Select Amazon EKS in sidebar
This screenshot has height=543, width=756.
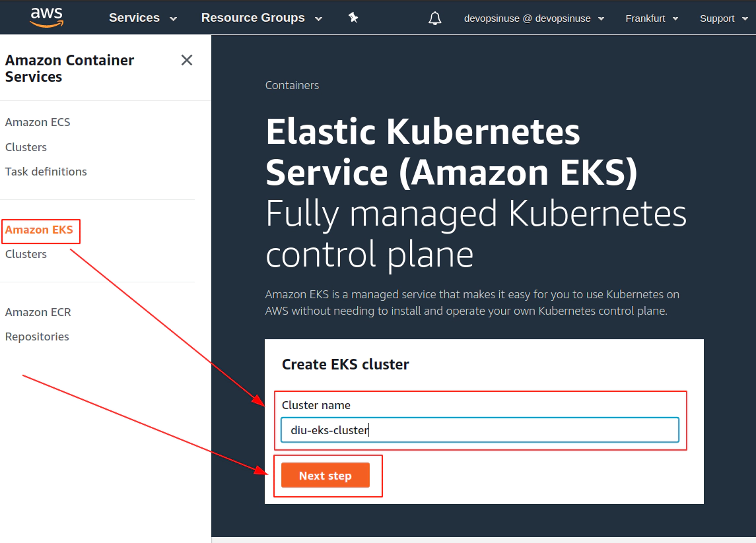point(39,230)
